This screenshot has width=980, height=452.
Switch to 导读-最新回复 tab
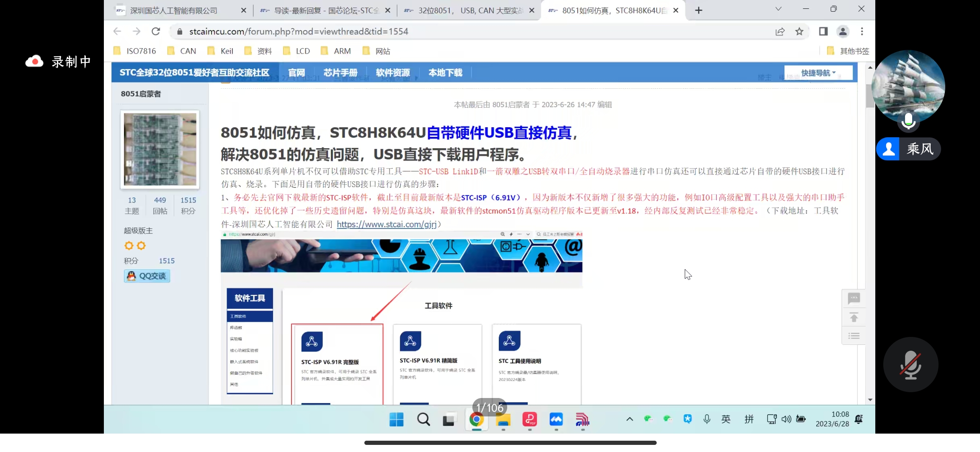[326, 10]
